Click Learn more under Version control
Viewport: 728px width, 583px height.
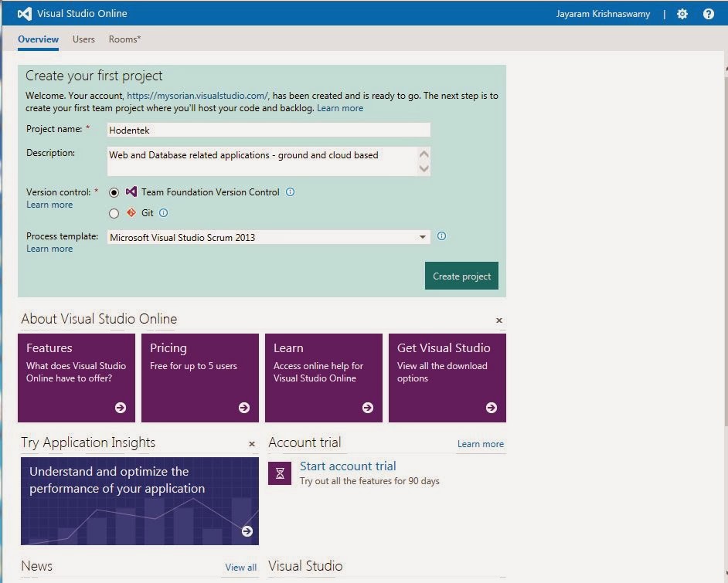49,205
